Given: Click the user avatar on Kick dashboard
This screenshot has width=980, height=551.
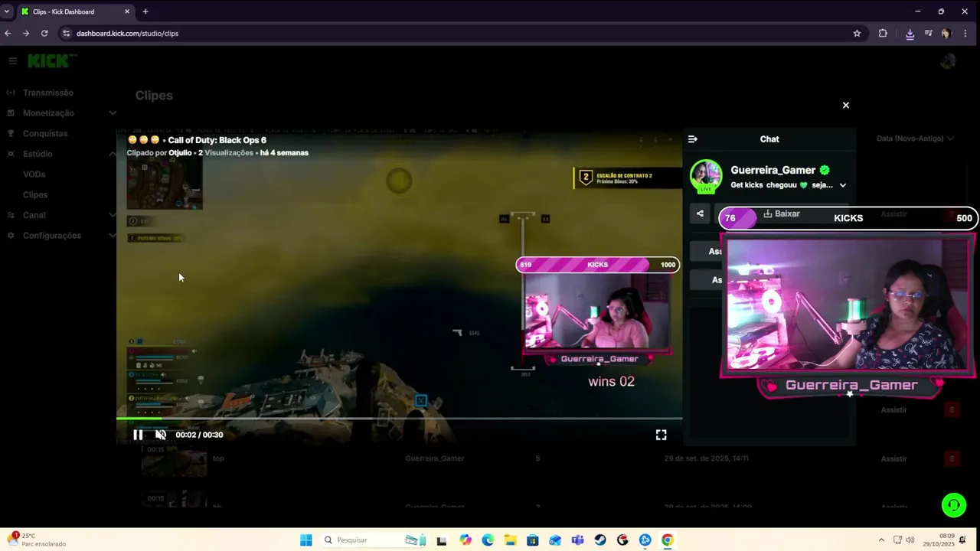Looking at the screenshot, I should [x=948, y=61].
